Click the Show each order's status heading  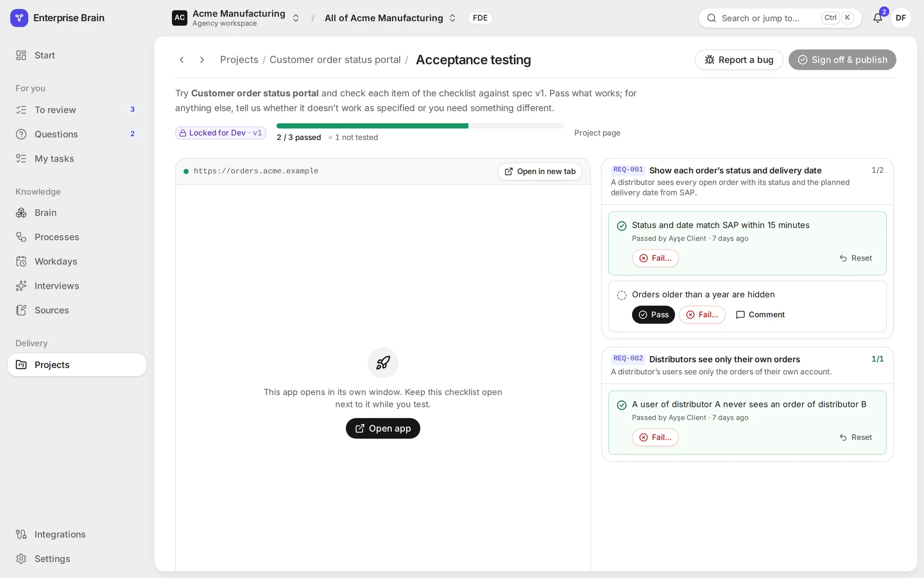click(x=735, y=170)
